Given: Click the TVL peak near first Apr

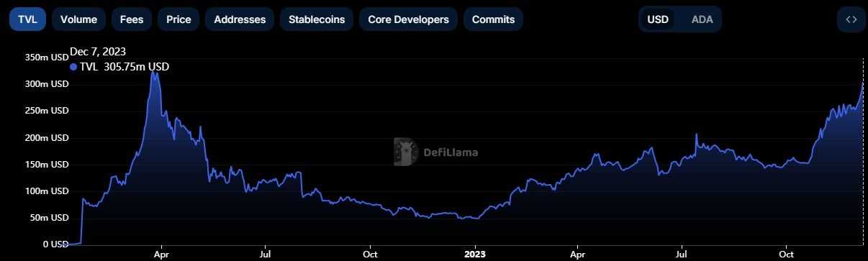Looking at the screenshot, I should click(153, 72).
